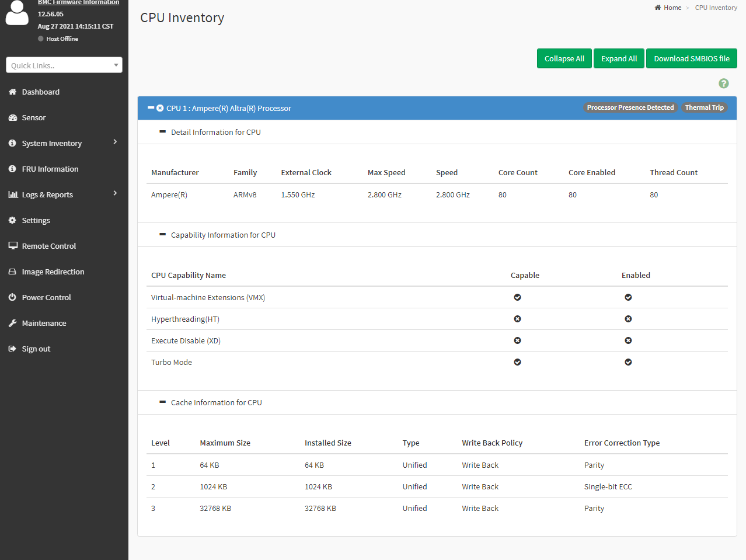Click the CPU Inventory breadcrumb text

click(716, 8)
